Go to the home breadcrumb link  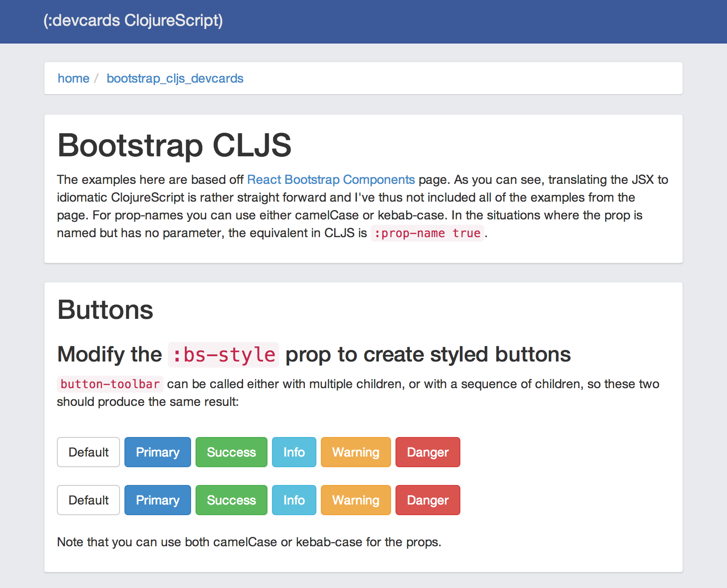tap(73, 78)
